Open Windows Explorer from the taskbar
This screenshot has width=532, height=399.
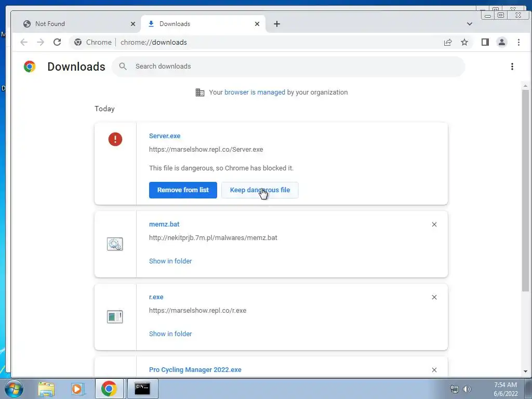pos(46,389)
